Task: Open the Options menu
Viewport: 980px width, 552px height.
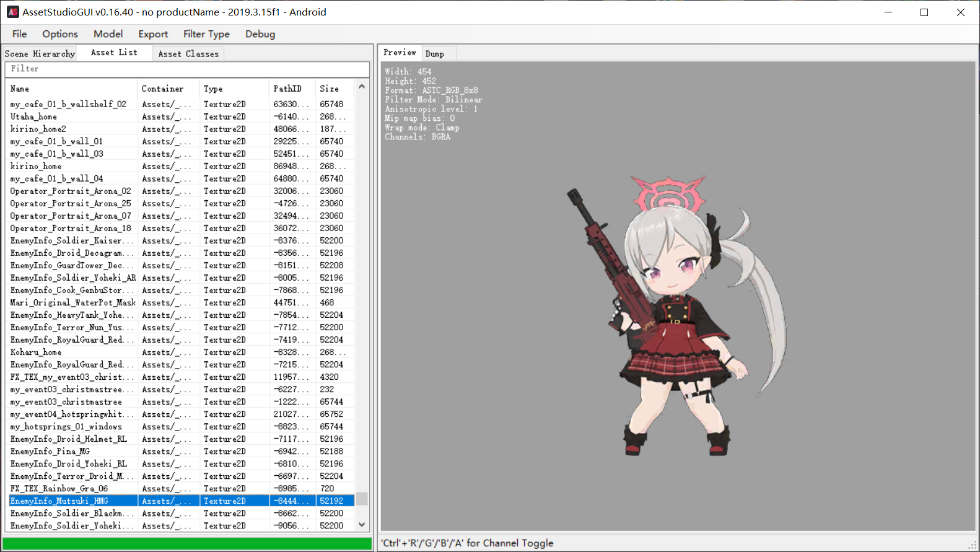Action: pos(60,34)
